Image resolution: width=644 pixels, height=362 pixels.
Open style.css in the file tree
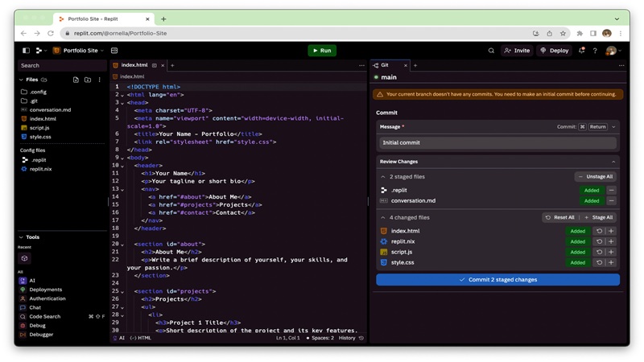pos(40,137)
